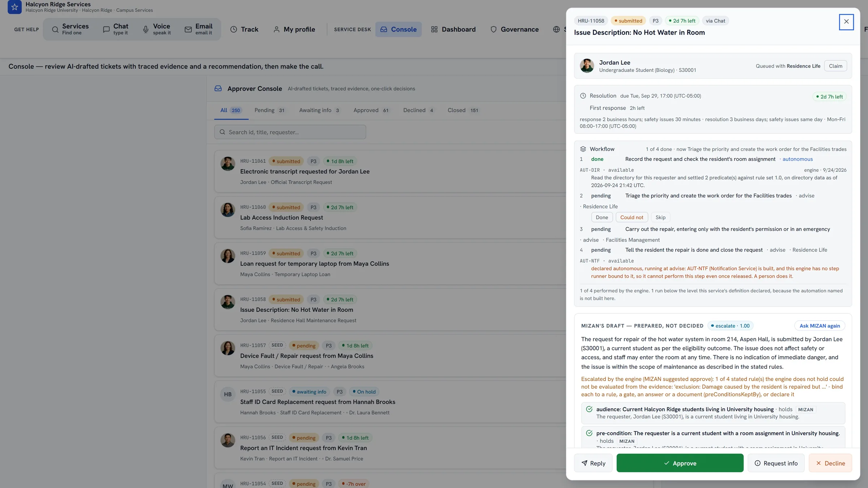This screenshot has height=488, width=868.
Task: Click the via Chat chip
Action: pyautogui.click(x=715, y=21)
